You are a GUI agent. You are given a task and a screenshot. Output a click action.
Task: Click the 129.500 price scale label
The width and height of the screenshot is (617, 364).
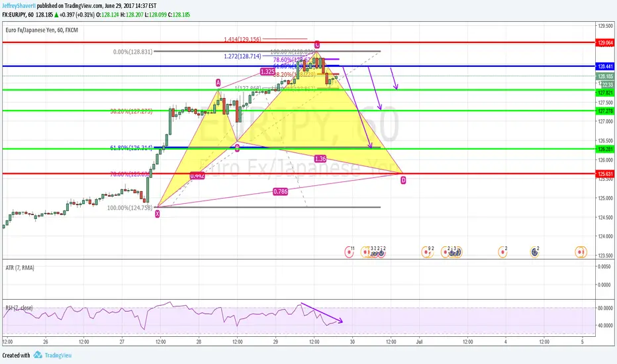tap(605, 26)
